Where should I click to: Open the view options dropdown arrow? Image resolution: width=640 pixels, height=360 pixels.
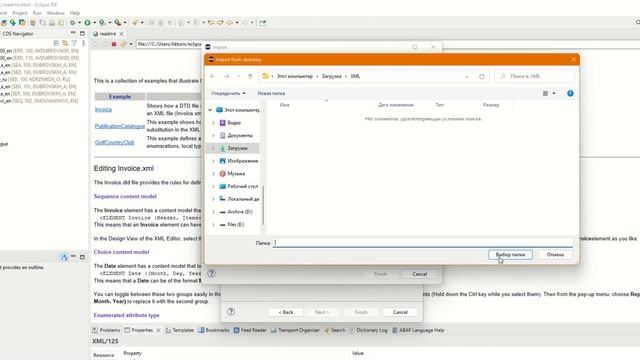[x=554, y=93]
